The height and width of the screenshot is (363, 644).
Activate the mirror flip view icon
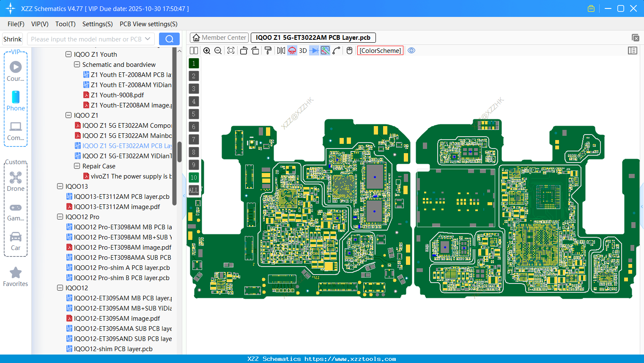tap(280, 50)
